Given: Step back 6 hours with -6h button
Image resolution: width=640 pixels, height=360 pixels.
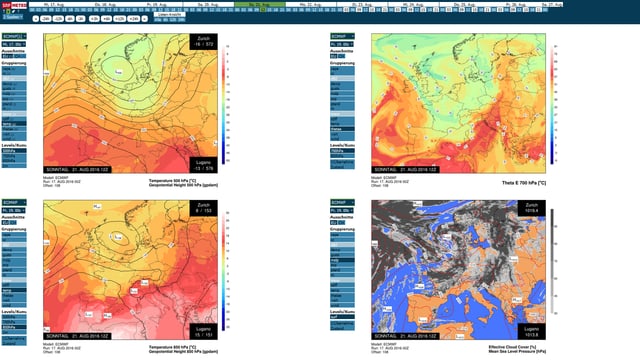Looking at the screenshot, I should coord(70,19).
